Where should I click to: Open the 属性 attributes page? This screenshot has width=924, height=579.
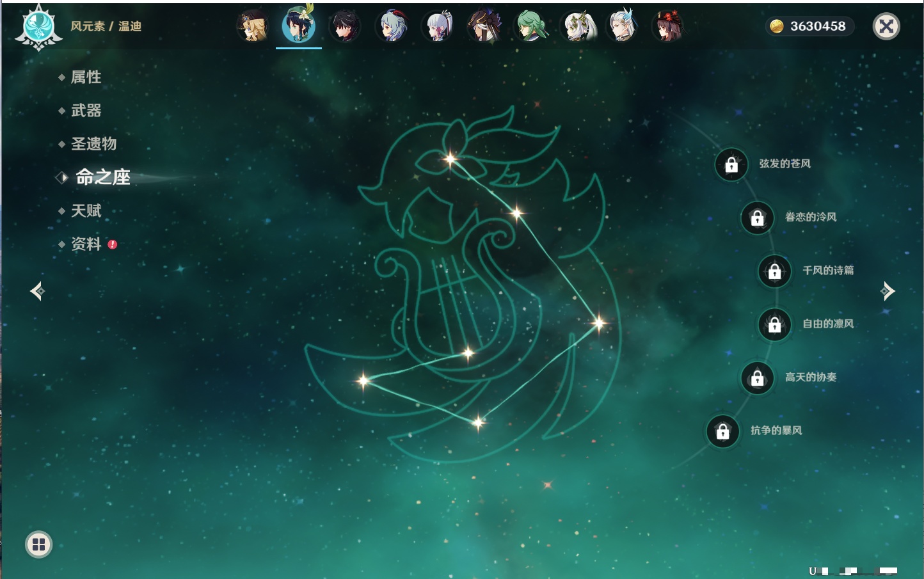86,77
